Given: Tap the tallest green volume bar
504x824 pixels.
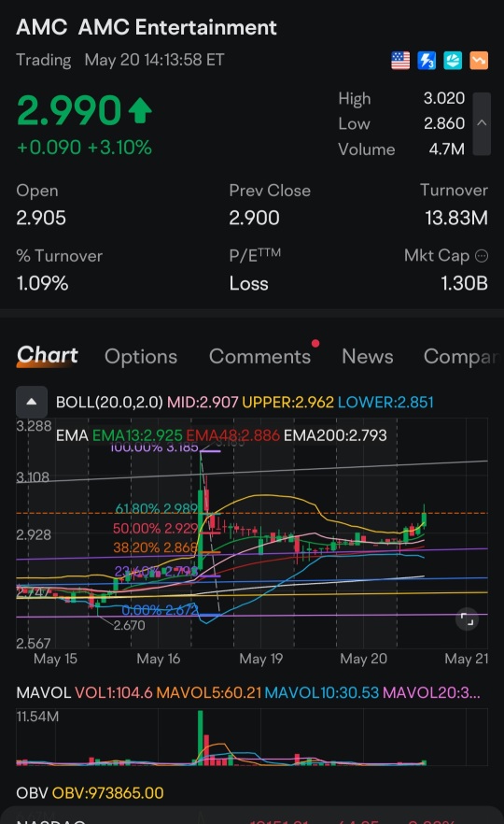Looking at the screenshot, I should pos(200,737).
